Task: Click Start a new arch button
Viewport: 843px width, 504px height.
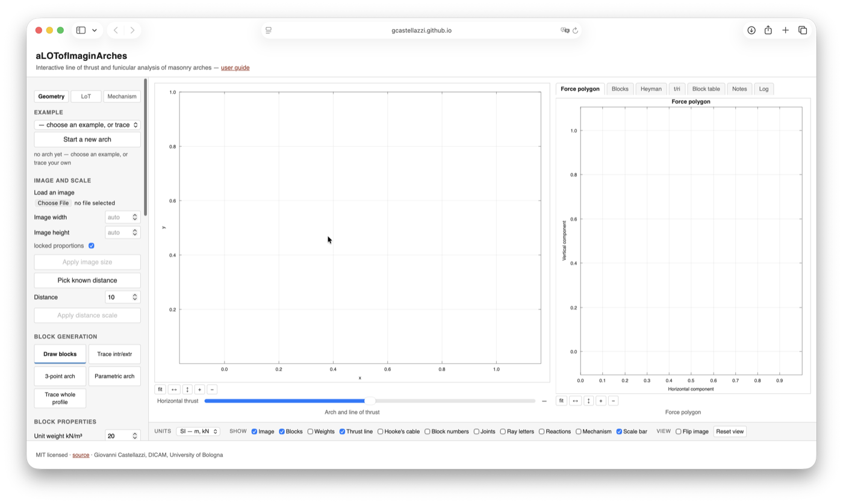Action: [x=87, y=139]
